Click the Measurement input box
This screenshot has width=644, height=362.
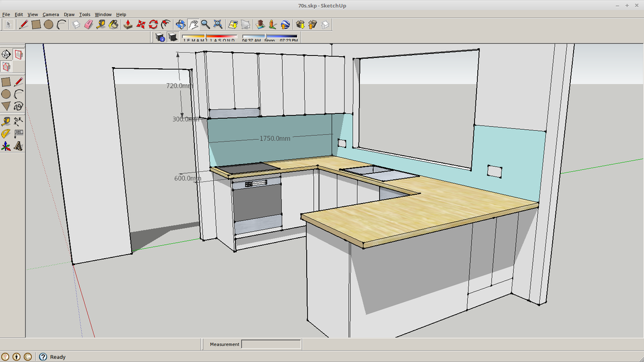click(271, 344)
